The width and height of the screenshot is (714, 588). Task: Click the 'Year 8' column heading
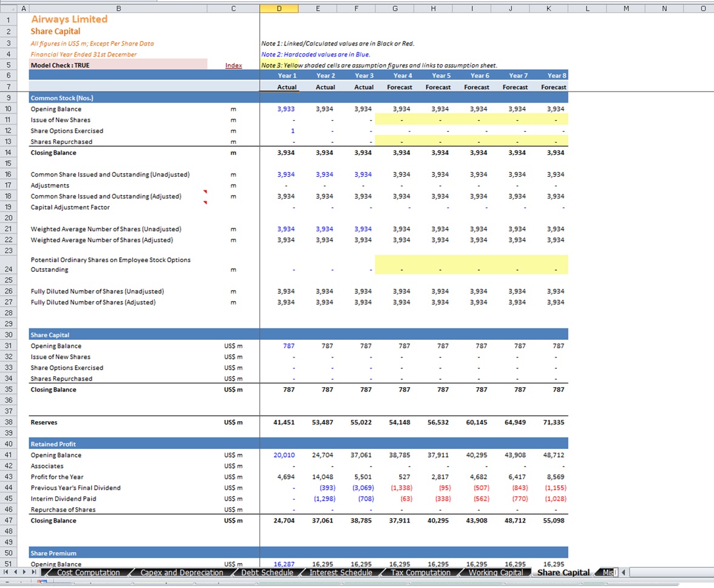(x=556, y=75)
